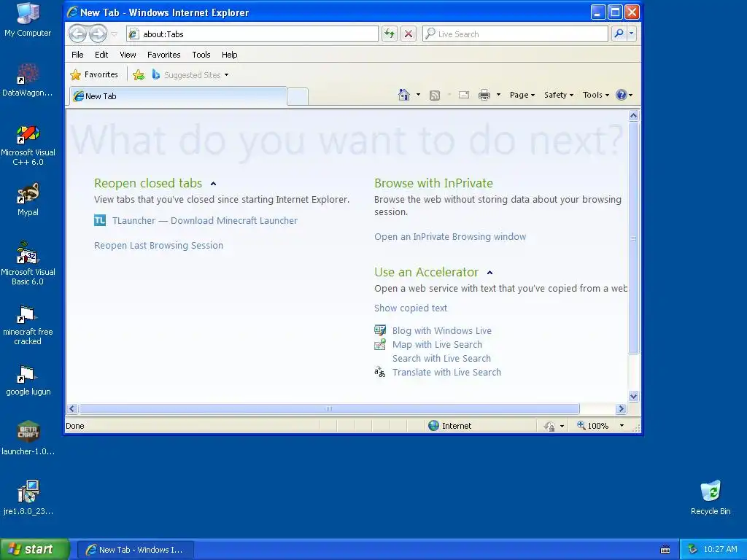Click the Back navigation arrow in Internet Explorer

click(77, 34)
